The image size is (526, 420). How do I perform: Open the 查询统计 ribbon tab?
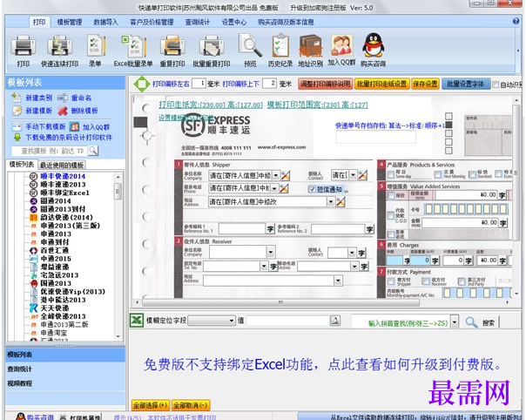[197, 22]
